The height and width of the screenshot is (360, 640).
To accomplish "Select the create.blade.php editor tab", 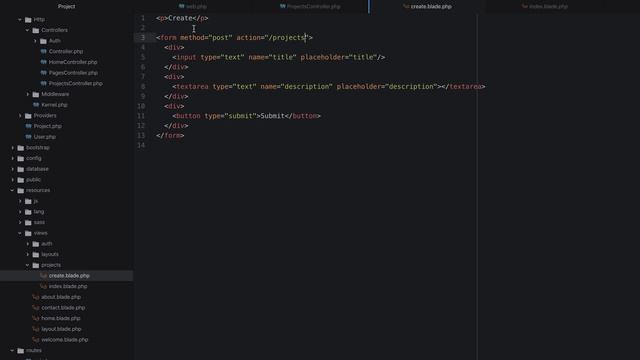I will (x=427, y=7).
